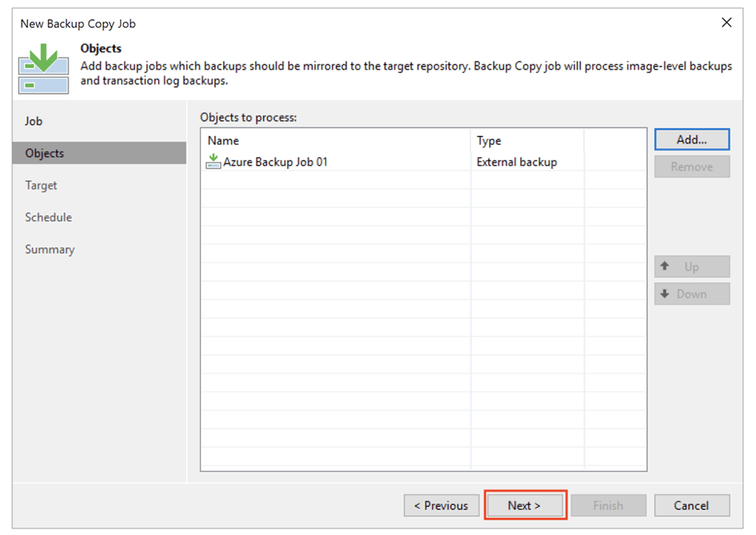Screen dimensions: 756x535
Task: Proceed with the Next button
Action: (525, 505)
